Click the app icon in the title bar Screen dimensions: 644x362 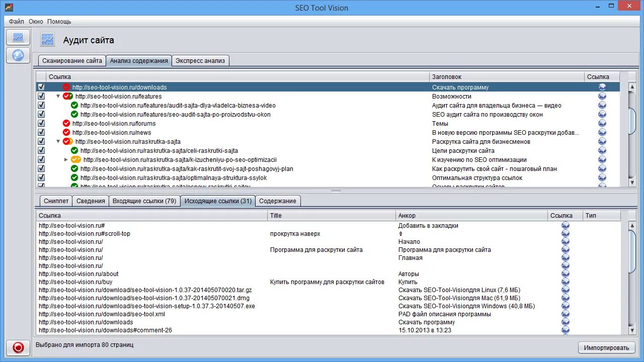pyautogui.click(x=9, y=8)
